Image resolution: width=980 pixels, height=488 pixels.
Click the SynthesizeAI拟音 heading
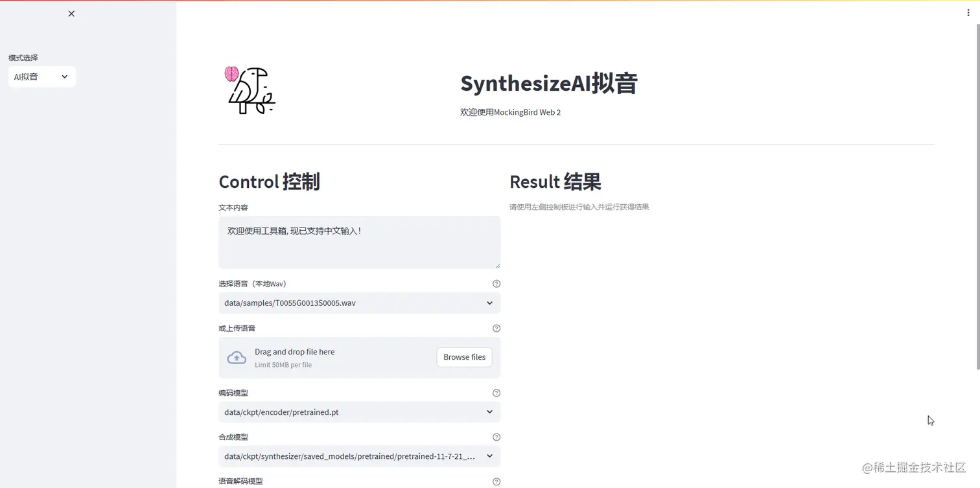549,84
